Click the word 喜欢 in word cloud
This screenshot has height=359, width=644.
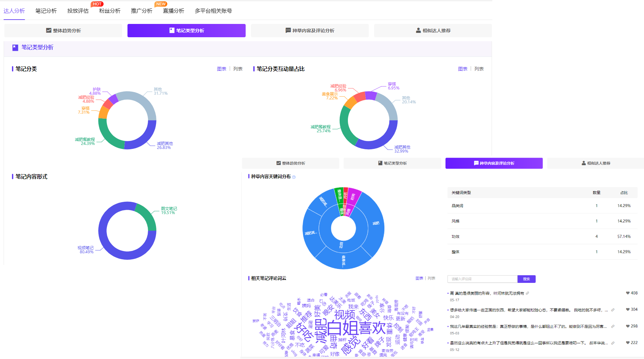[372, 328]
